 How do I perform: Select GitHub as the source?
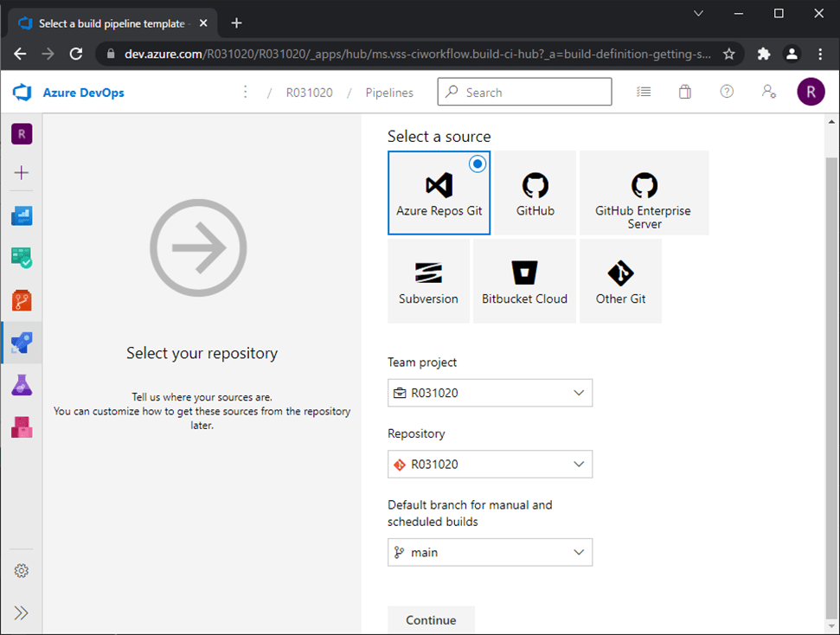[x=535, y=193]
